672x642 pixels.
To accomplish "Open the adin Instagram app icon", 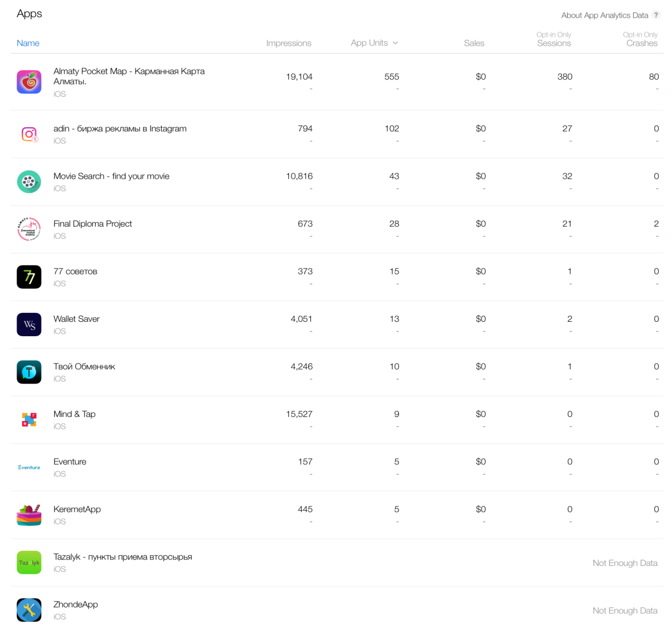I will point(29,135).
